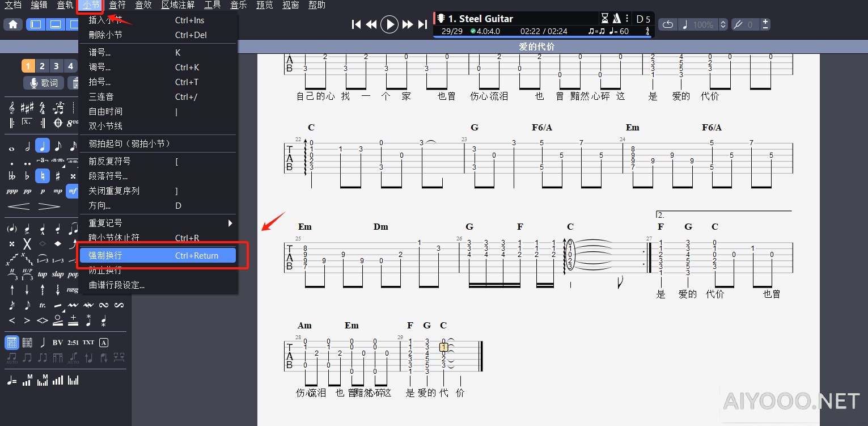Select 强制换行 menu item
868x426 pixels.
158,256
